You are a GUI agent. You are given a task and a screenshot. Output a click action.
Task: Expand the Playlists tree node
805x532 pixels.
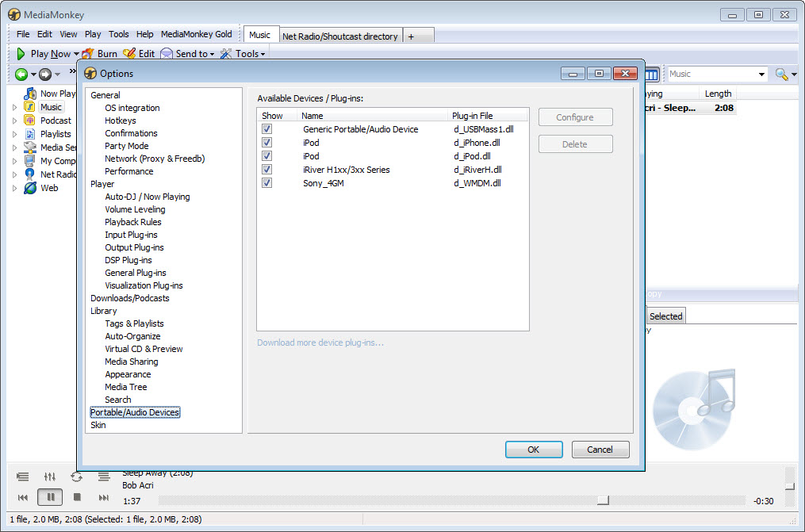pyautogui.click(x=14, y=134)
